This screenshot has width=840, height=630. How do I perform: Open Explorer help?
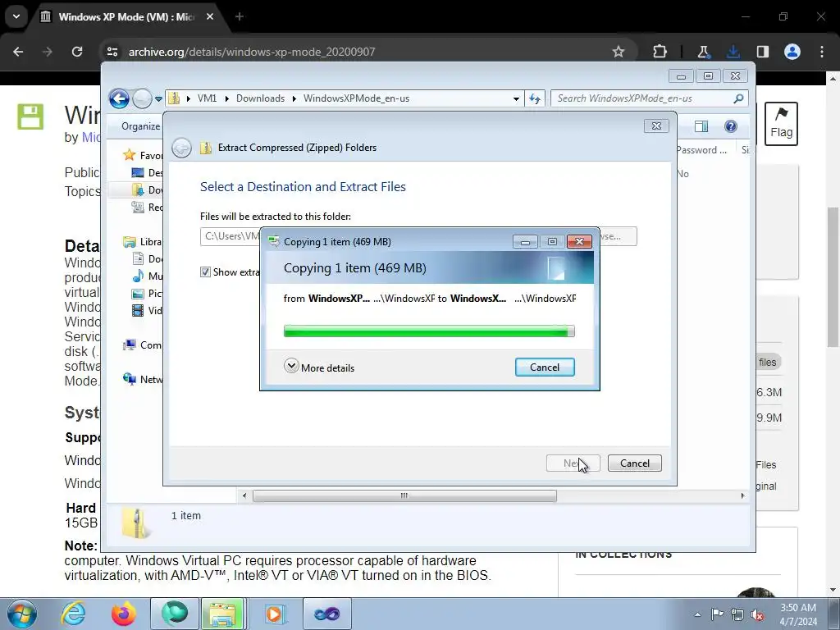click(x=731, y=126)
